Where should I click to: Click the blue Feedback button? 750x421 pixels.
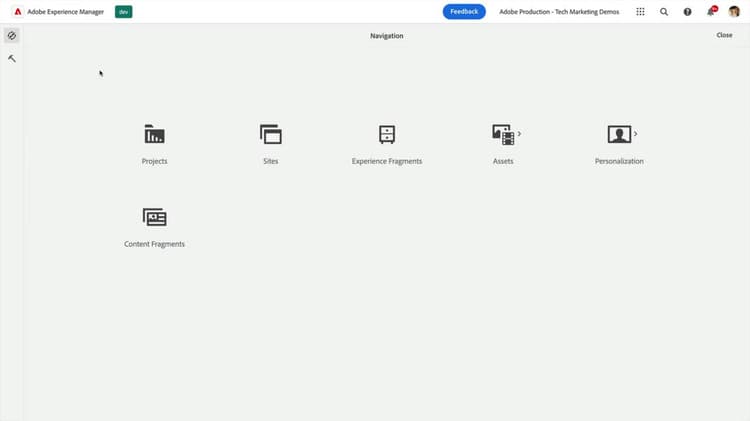tap(464, 11)
